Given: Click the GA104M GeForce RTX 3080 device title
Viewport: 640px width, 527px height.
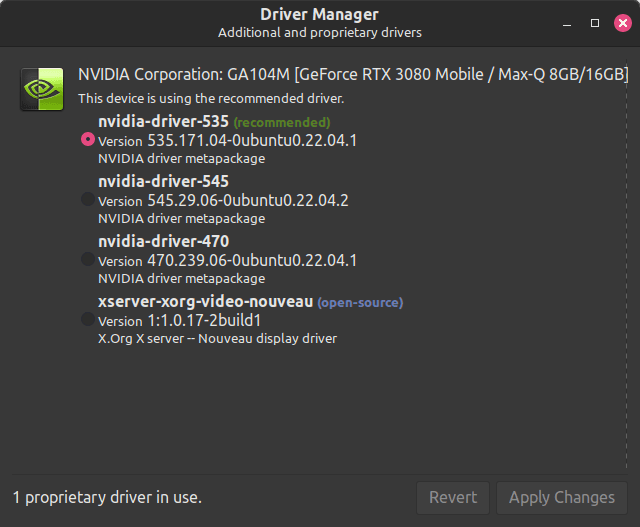Looking at the screenshot, I should [353, 75].
